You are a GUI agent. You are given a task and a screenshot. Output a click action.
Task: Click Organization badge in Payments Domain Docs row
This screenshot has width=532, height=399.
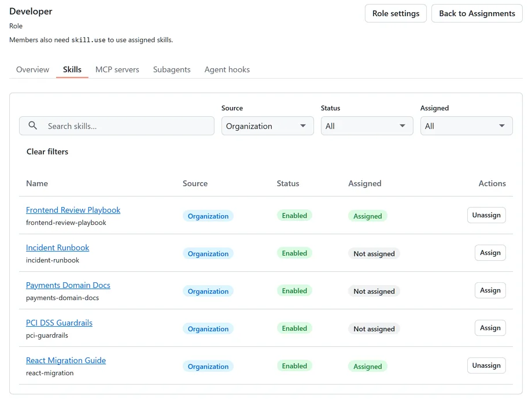208,291
